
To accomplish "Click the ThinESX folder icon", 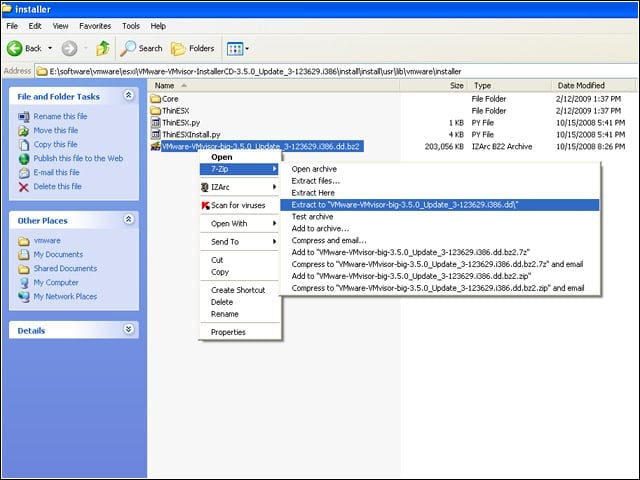I will pos(155,111).
